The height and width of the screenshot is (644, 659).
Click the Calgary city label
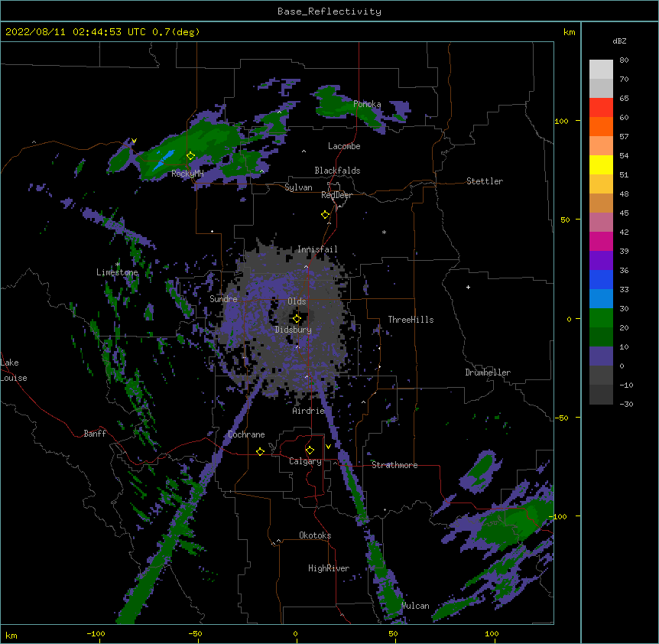(305, 461)
